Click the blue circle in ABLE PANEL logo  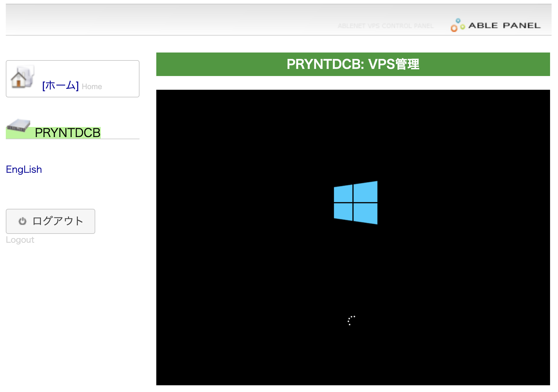(458, 21)
